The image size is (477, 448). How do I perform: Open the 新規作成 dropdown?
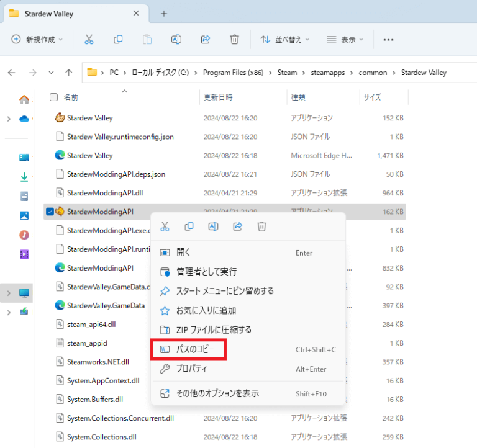pyautogui.click(x=37, y=39)
